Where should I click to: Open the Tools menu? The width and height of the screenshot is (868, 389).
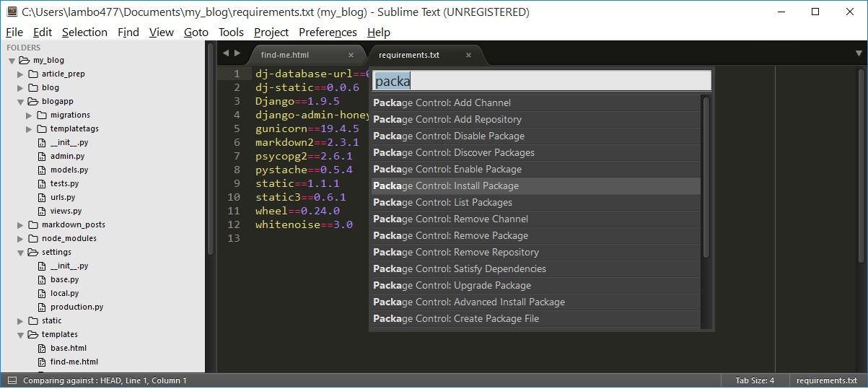pos(231,32)
